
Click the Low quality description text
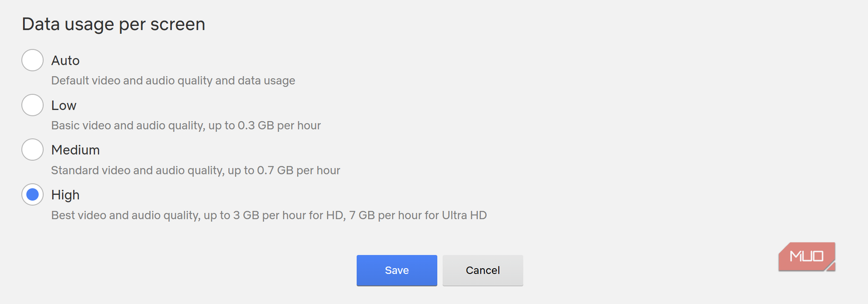(x=186, y=125)
